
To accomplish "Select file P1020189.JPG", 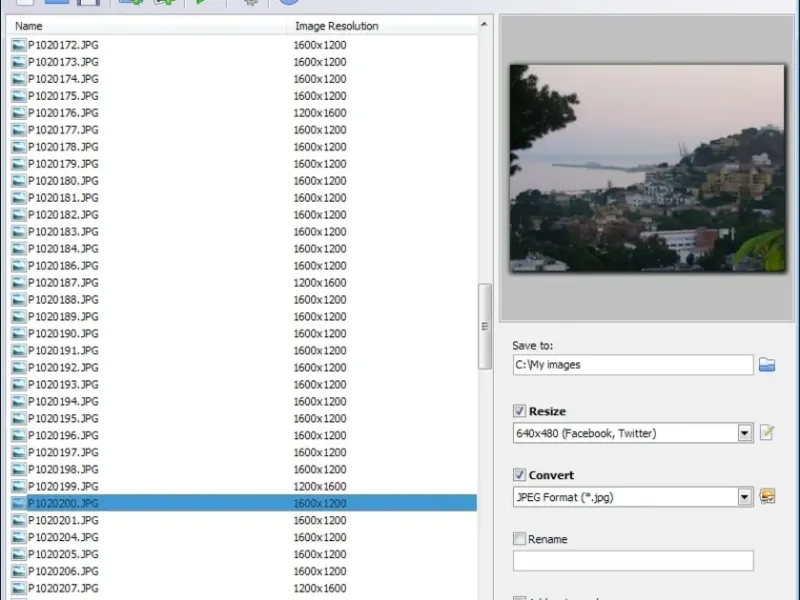I will 63,316.
